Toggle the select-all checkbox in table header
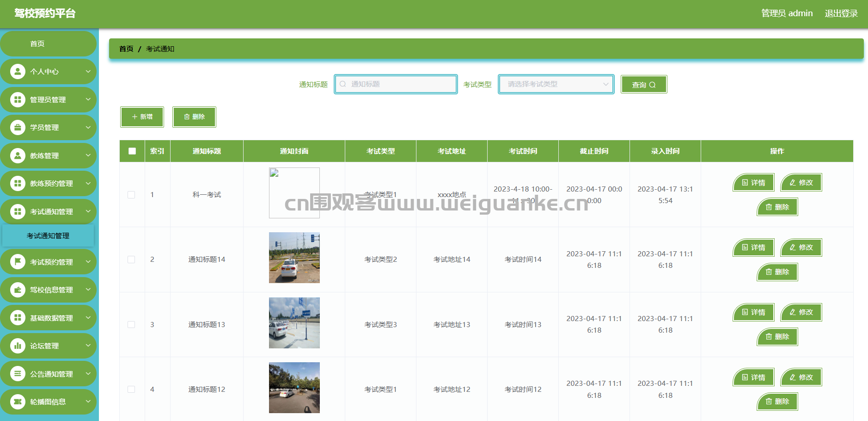868x421 pixels. (x=132, y=151)
